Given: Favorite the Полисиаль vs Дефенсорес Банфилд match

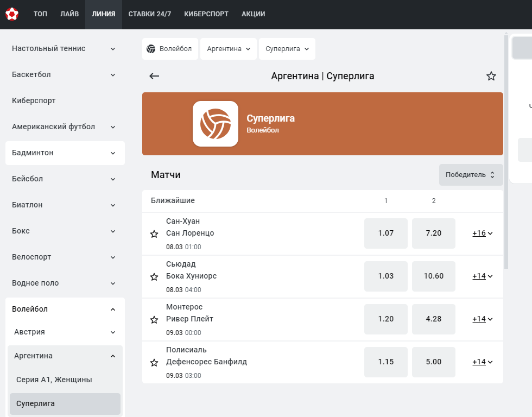Looking at the screenshot, I should (154, 363).
